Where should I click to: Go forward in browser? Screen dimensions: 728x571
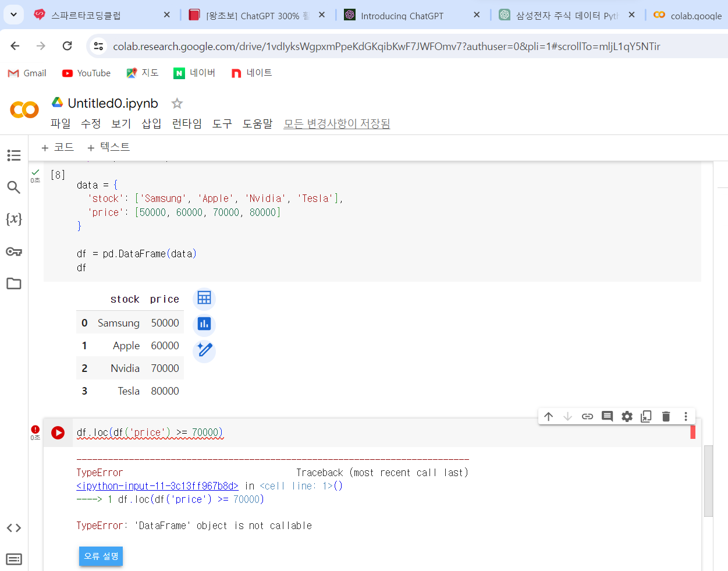pyautogui.click(x=41, y=46)
